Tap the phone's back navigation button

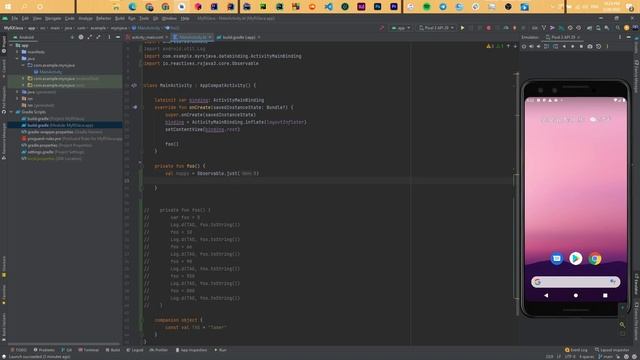tap(546, 295)
